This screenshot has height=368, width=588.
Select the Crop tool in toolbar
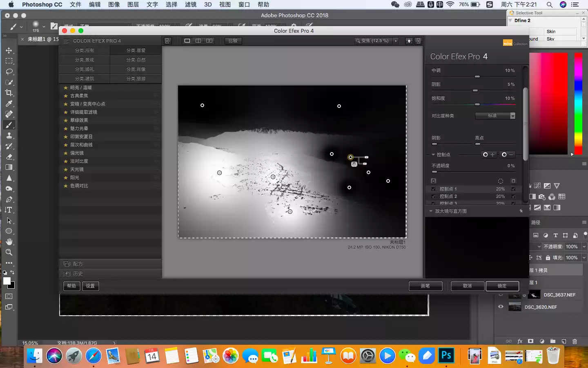coord(9,93)
